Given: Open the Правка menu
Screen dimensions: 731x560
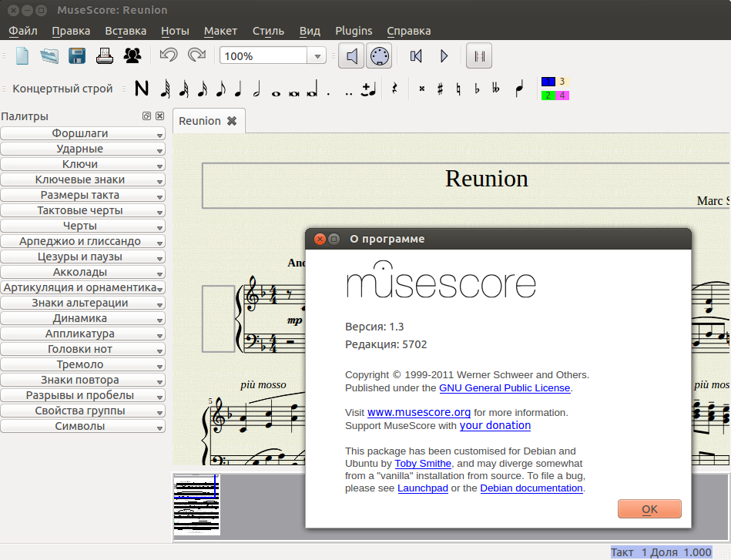Looking at the screenshot, I should (x=71, y=31).
